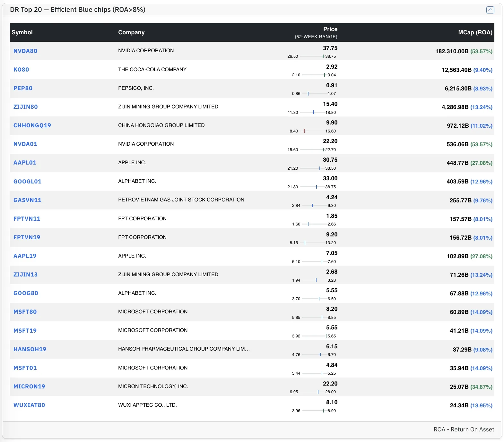Click the 448.77B market cap value

coord(457,163)
